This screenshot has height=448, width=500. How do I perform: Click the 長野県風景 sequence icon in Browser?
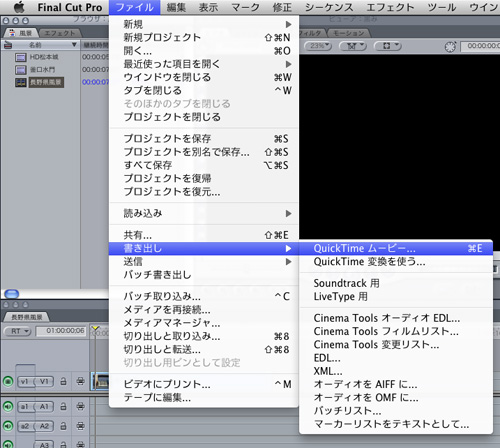[21, 82]
